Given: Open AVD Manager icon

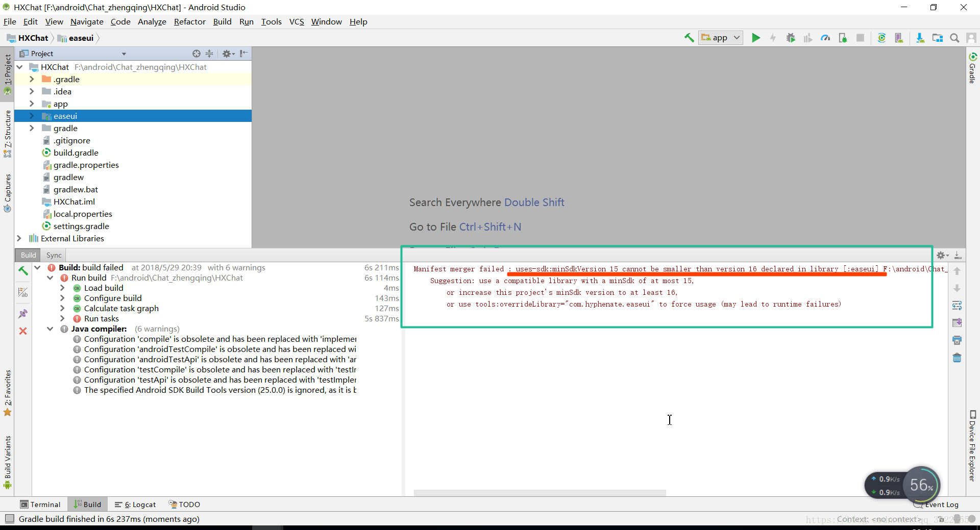Looking at the screenshot, I should [x=899, y=38].
